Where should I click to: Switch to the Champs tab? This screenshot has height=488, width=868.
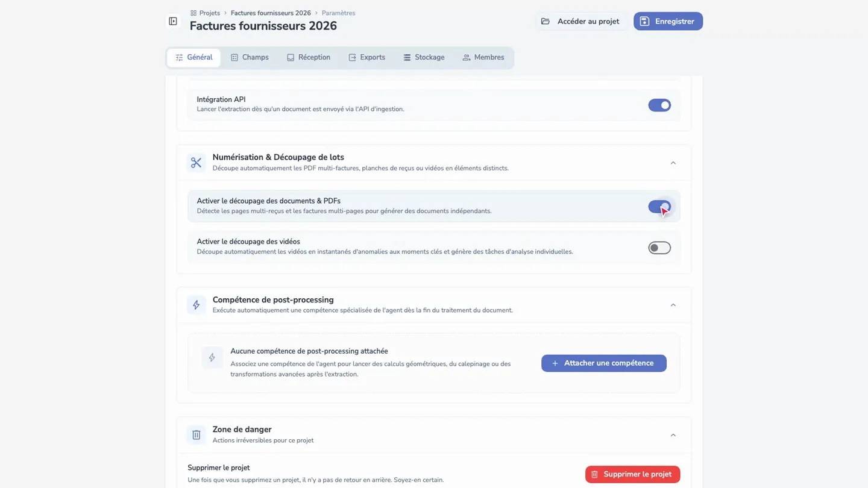coord(250,58)
